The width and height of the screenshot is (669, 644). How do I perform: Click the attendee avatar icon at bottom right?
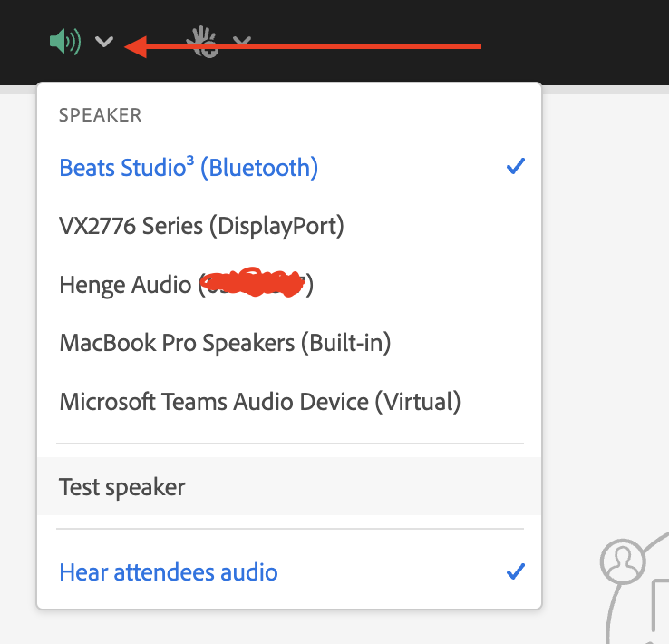(623, 561)
